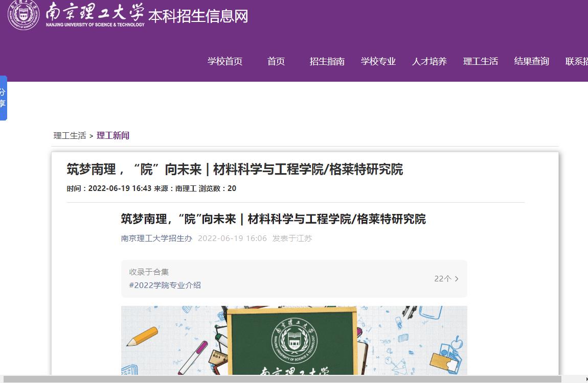Open the 理工生活 menu
Screen dimensions: 588x383
[x=481, y=61]
